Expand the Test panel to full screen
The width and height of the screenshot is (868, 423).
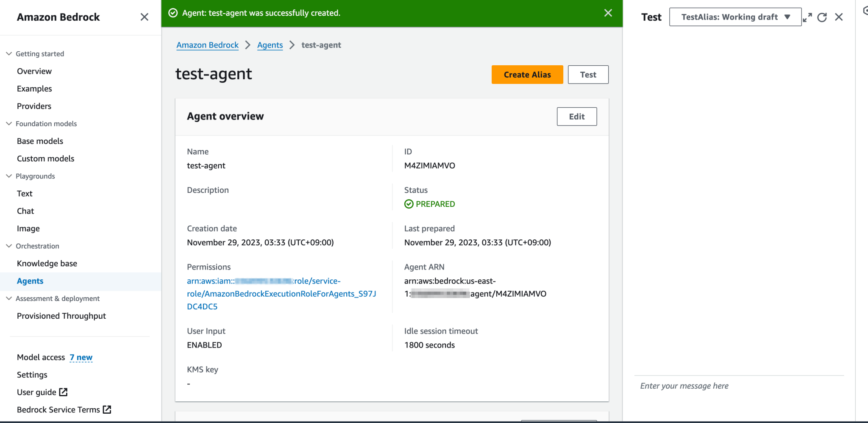coord(807,17)
